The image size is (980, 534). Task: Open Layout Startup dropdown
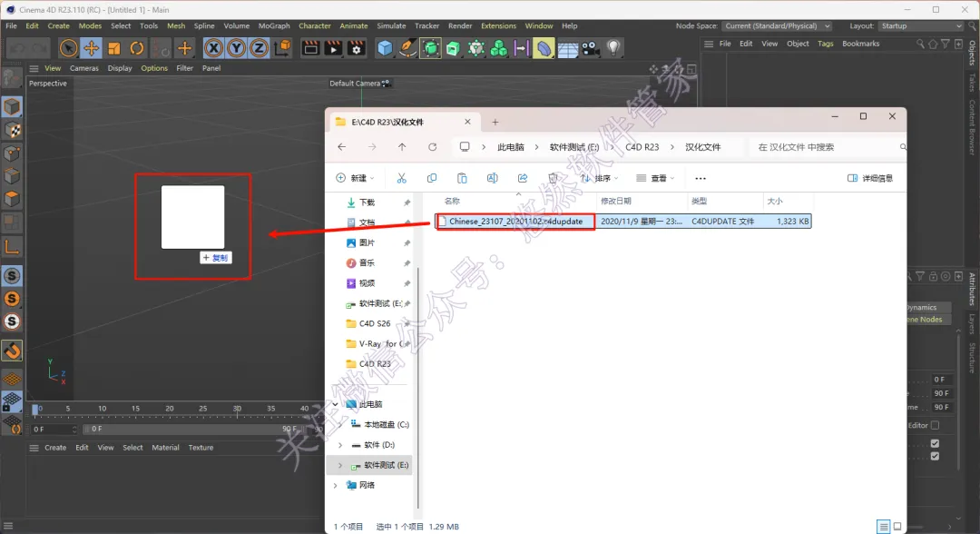921,25
